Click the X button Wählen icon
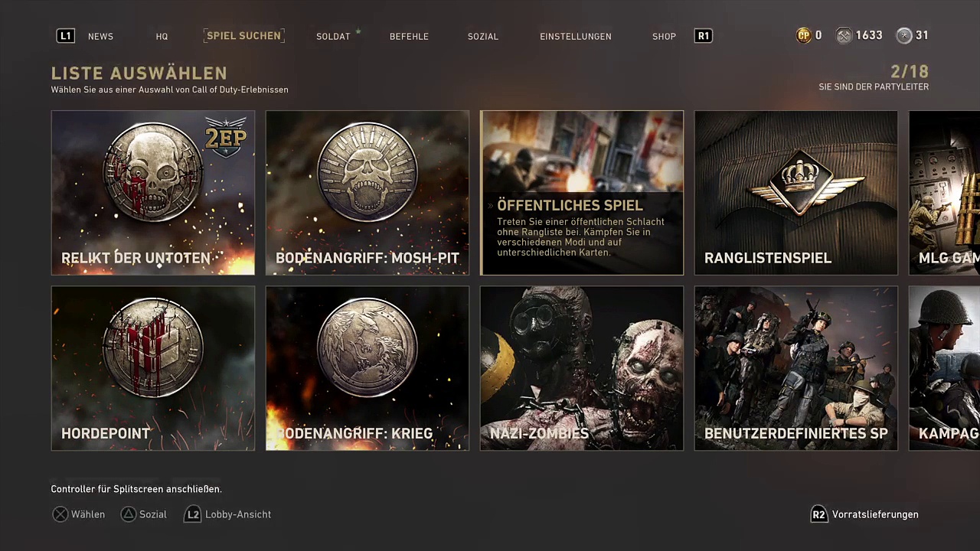This screenshot has height=551, width=980. click(60, 514)
